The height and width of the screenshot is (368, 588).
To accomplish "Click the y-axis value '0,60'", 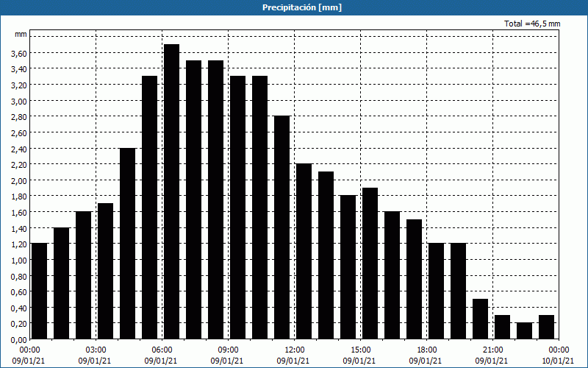I will coord(19,292).
